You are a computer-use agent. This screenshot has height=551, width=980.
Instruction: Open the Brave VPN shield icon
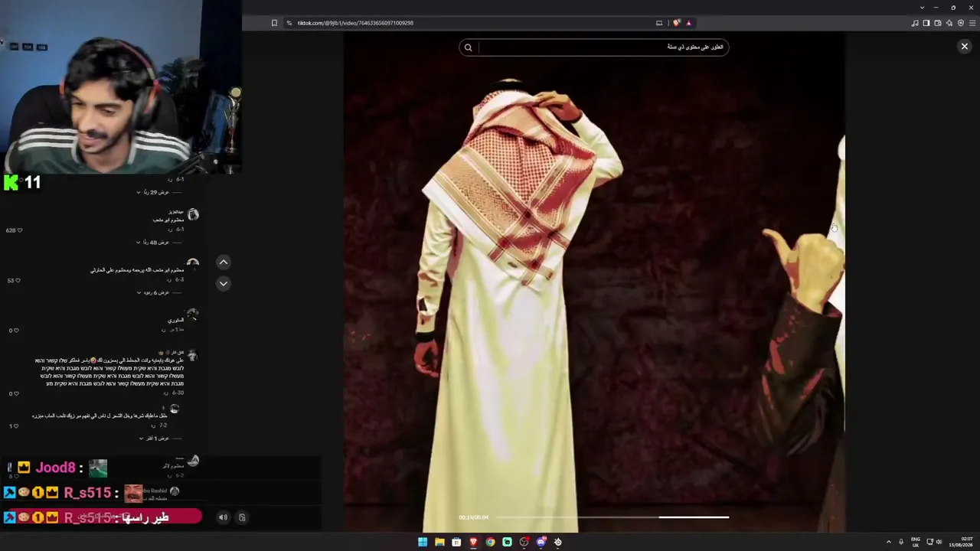click(961, 23)
